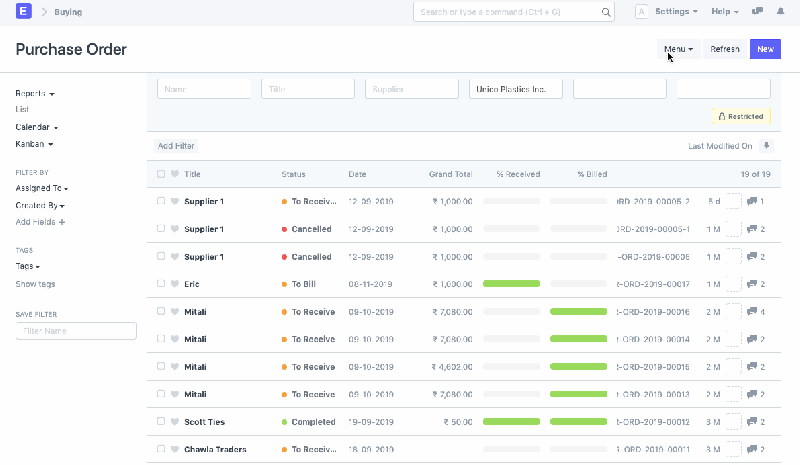Select the Scott Ties row checkbox
Image resolution: width=800 pixels, height=465 pixels.
(161, 422)
